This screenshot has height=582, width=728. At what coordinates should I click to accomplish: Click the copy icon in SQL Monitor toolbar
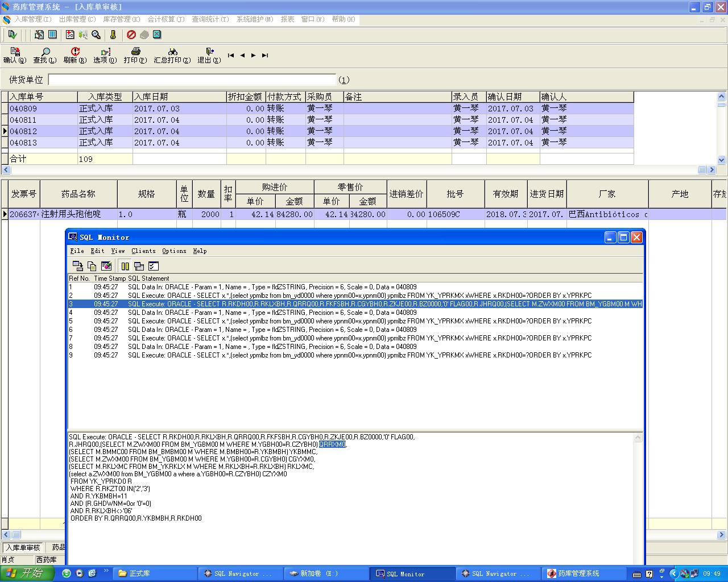(92, 266)
